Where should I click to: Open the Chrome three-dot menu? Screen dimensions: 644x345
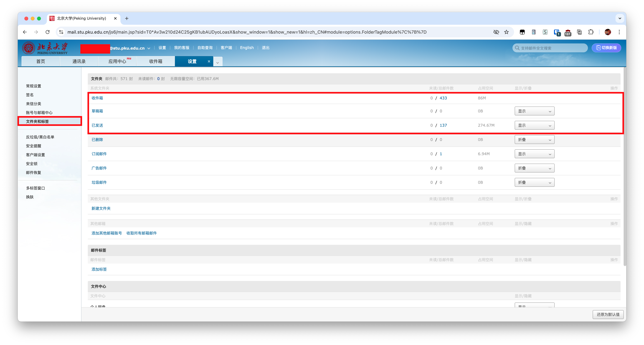click(x=619, y=32)
